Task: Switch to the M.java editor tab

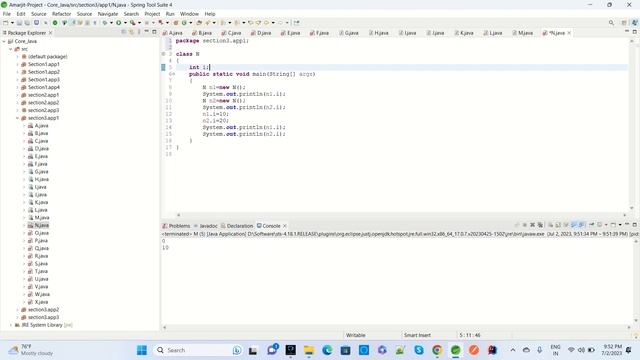Action: [522, 33]
